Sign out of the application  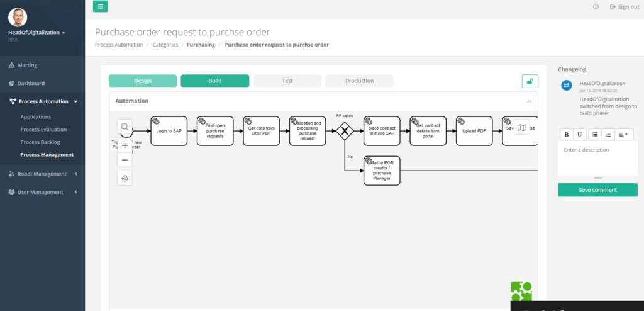point(625,6)
